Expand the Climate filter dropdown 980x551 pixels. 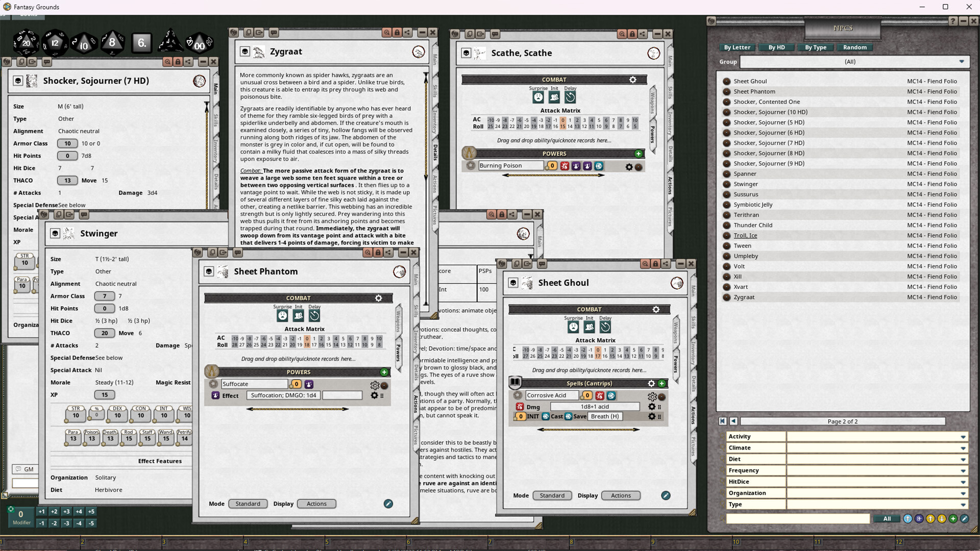(x=964, y=447)
